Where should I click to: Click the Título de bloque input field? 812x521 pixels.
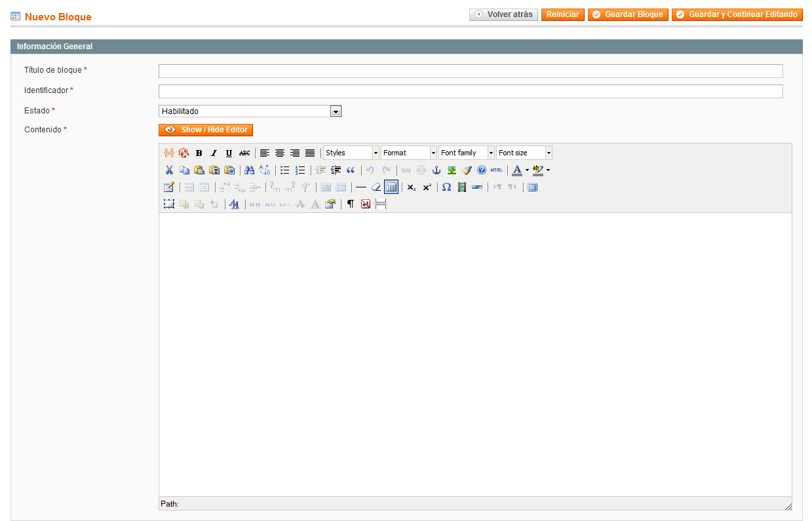coord(471,71)
